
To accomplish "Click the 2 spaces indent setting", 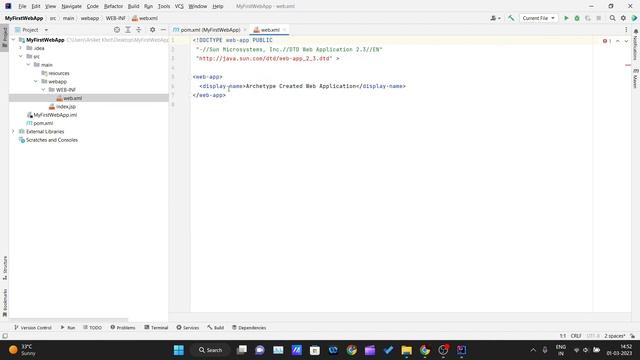I will [x=614, y=336].
